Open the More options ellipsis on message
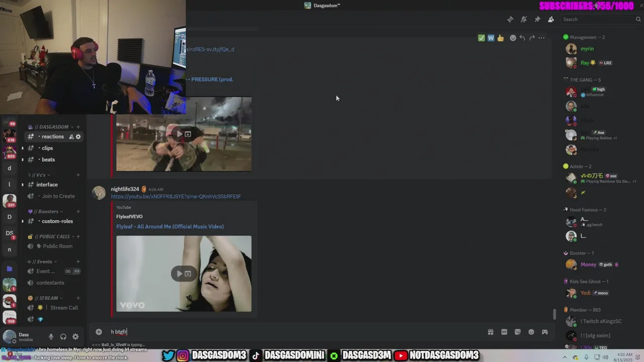Screen dimensions: 644x362 (x=541, y=38)
